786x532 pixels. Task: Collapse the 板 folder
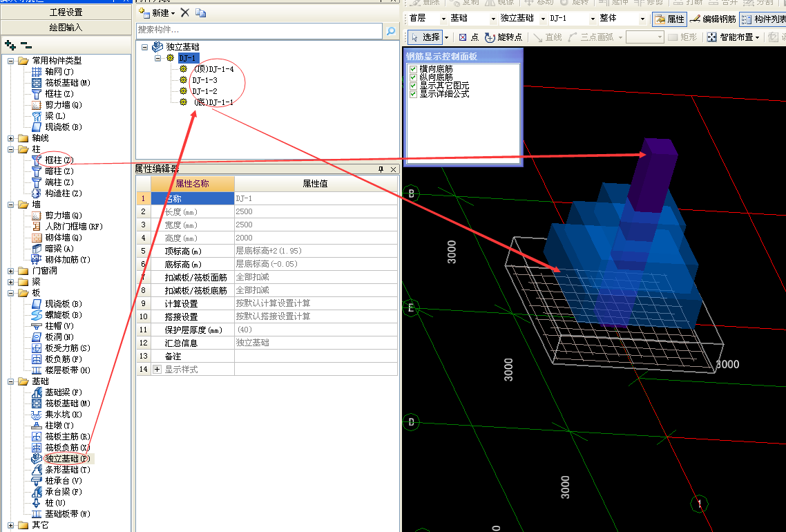tap(10, 293)
